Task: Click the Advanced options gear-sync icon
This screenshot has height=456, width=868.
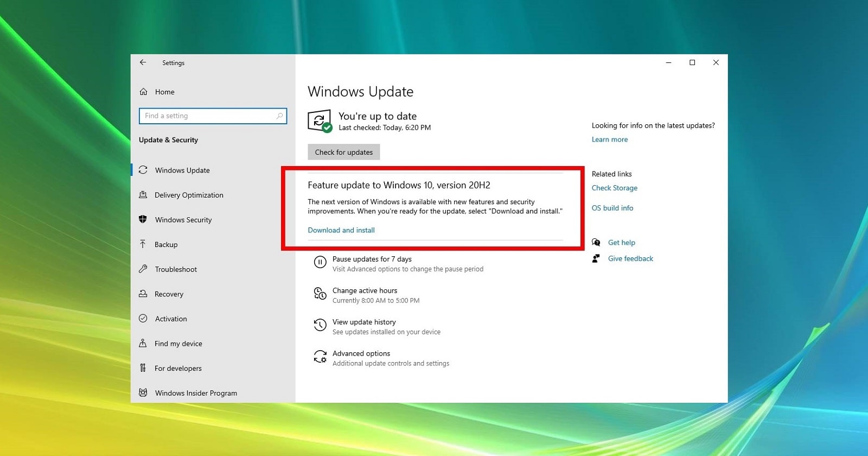Action: [320, 357]
